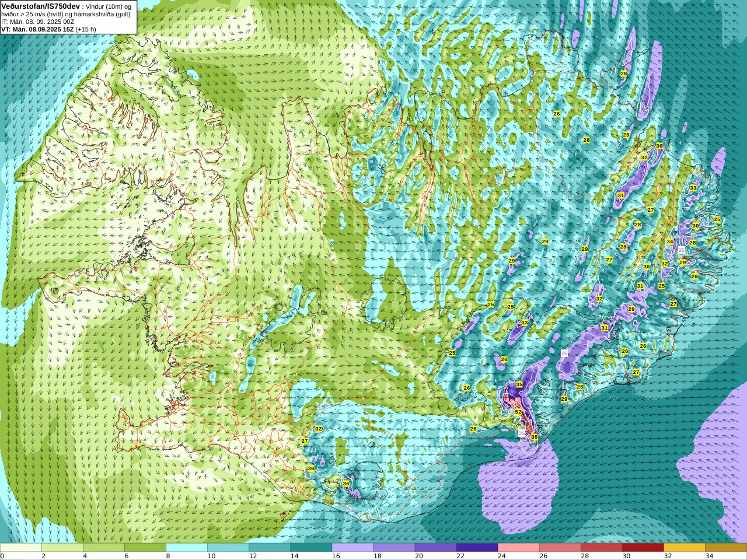Select the violet 20–22 m/s legend swatch

pos(435,548)
